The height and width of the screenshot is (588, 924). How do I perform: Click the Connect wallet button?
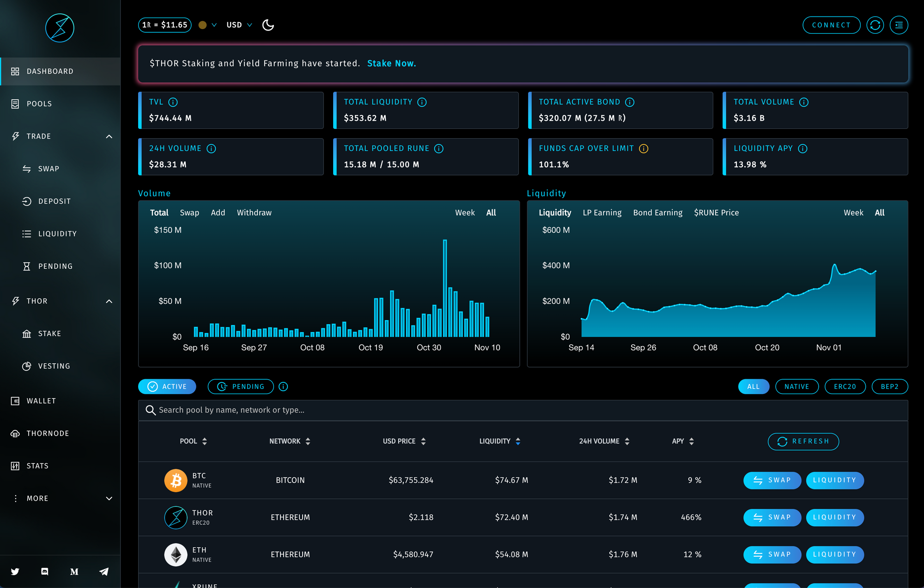pos(831,25)
